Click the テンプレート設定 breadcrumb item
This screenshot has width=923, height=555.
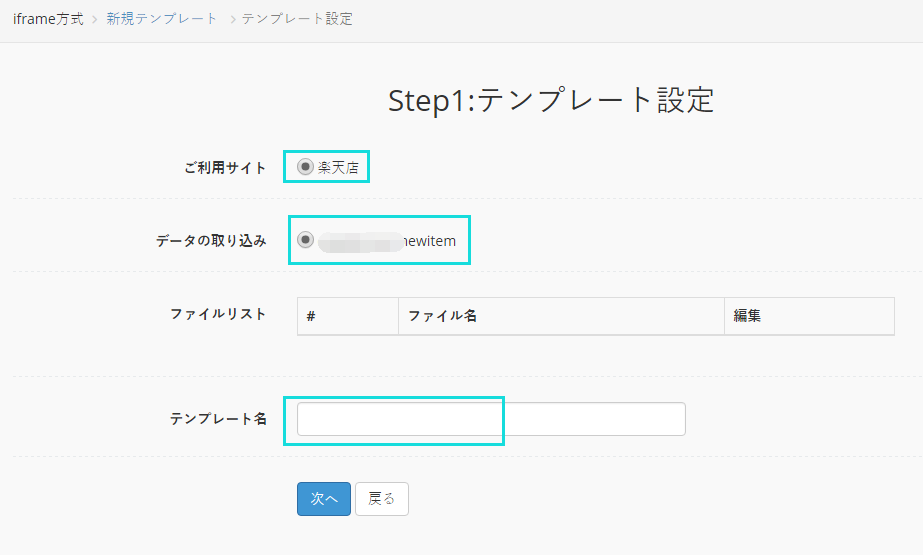tap(297, 19)
